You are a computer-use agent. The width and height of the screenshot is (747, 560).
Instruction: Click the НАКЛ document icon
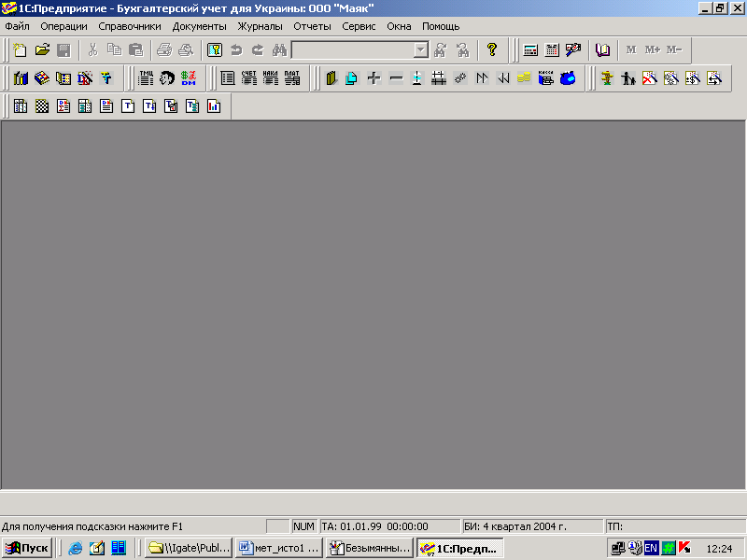point(270,78)
